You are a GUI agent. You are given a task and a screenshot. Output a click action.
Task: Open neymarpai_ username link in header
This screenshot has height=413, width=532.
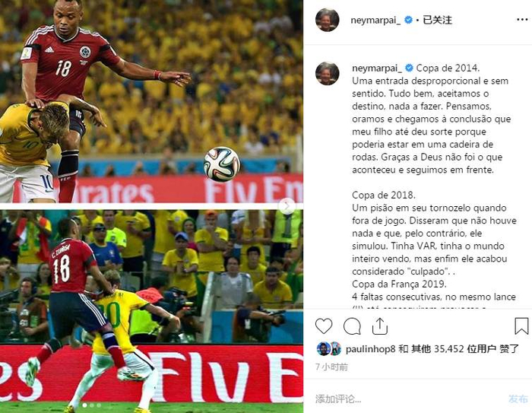click(375, 21)
